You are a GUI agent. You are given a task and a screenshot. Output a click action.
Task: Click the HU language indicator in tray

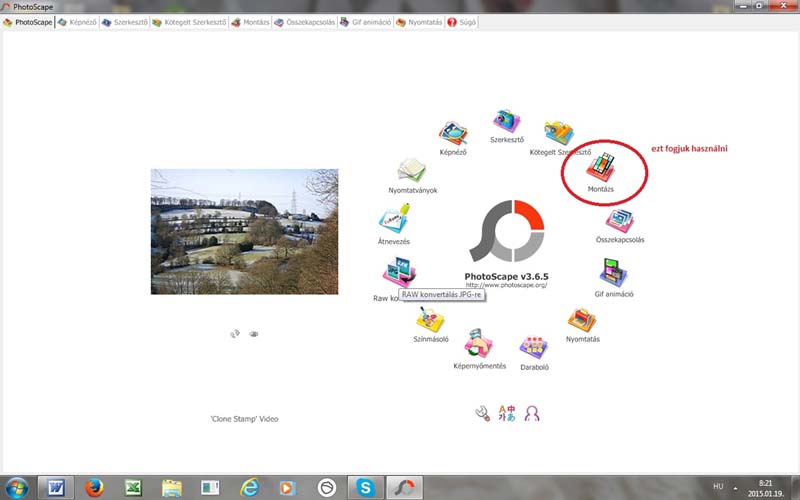[x=718, y=487]
